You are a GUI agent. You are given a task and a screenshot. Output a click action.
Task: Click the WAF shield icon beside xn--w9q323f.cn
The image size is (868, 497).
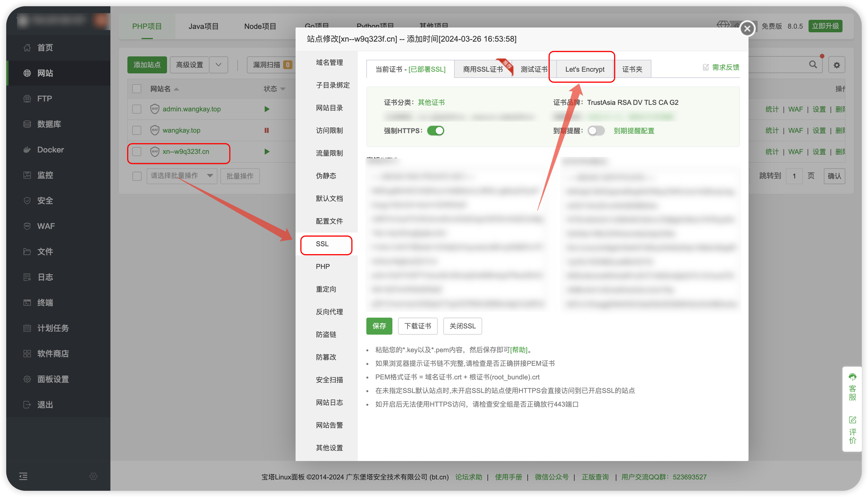[155, 152]
